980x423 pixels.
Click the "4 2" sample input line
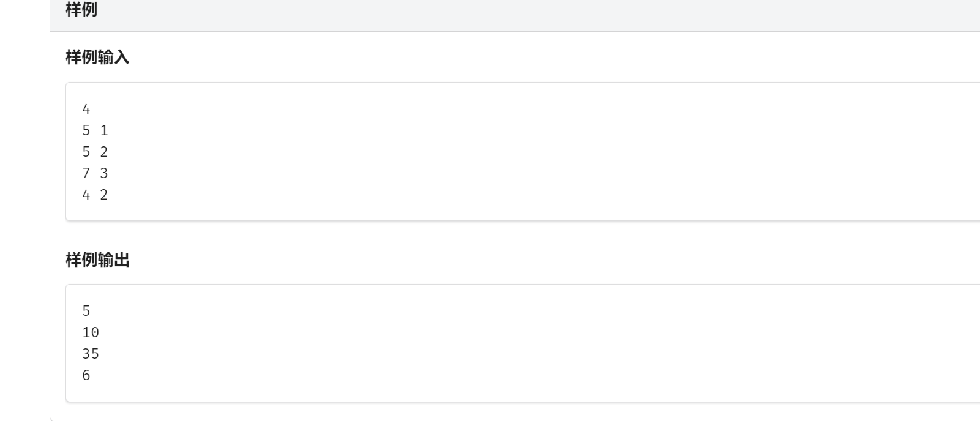(x=95, y=195)
